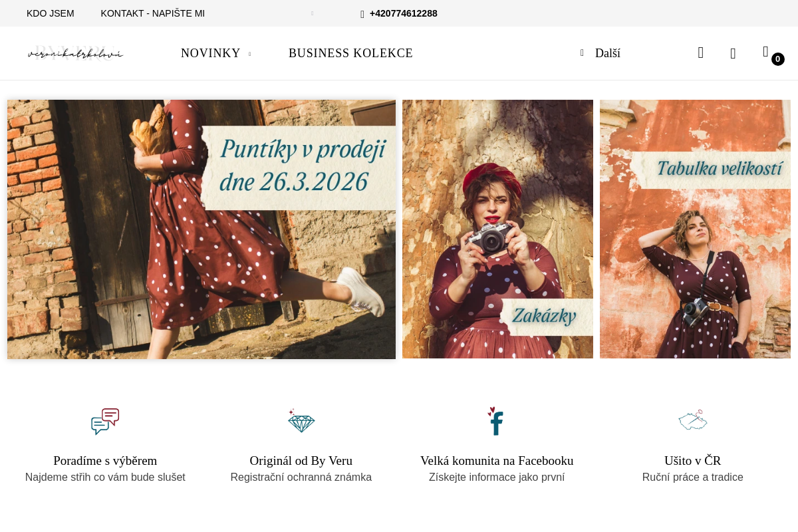Open the Novinky menu item
This screenshot has width=798, height=532.
(x=210, y=53)
